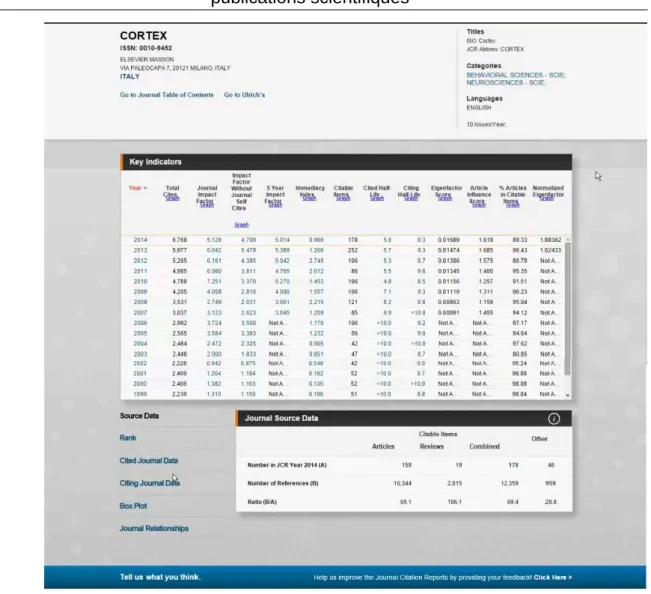651x594 pixels.
Task: Open Graph link under Normalized Eigenfactor
Action: (x=547, y=198)
